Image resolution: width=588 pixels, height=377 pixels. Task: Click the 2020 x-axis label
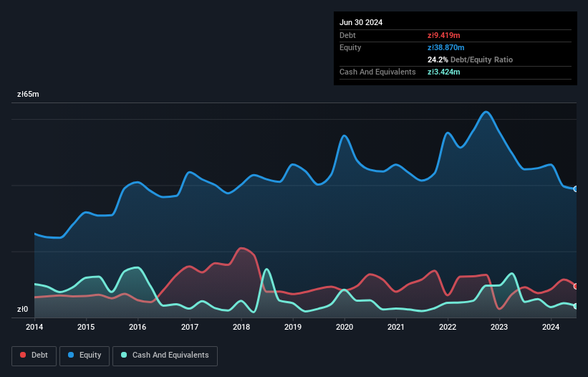(x=344, y=327)
